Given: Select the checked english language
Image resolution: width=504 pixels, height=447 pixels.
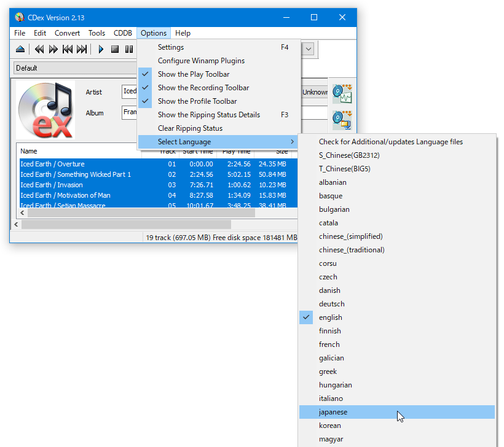Looking at the screenshot, I should click(x=397, y=317).
